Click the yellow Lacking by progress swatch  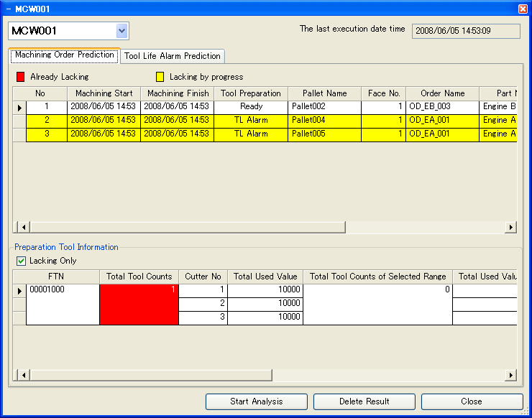tap(160, 77)
